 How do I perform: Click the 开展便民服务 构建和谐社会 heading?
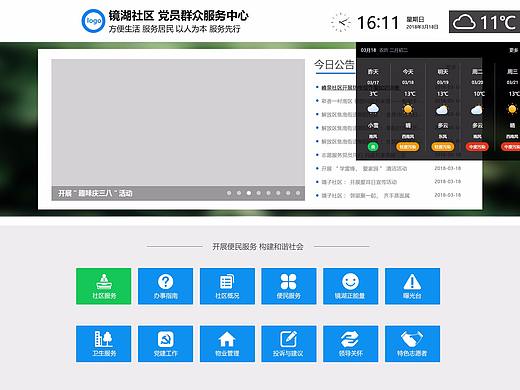258,247
